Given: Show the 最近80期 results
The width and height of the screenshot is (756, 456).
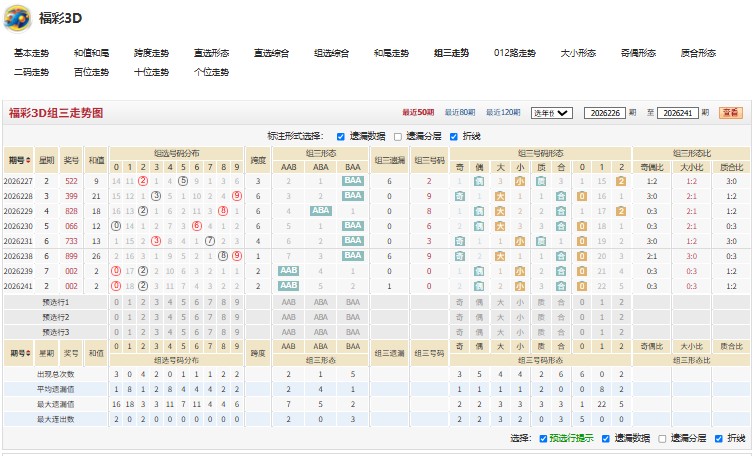Looking at the screenshot, I should [x=459, y=112].
